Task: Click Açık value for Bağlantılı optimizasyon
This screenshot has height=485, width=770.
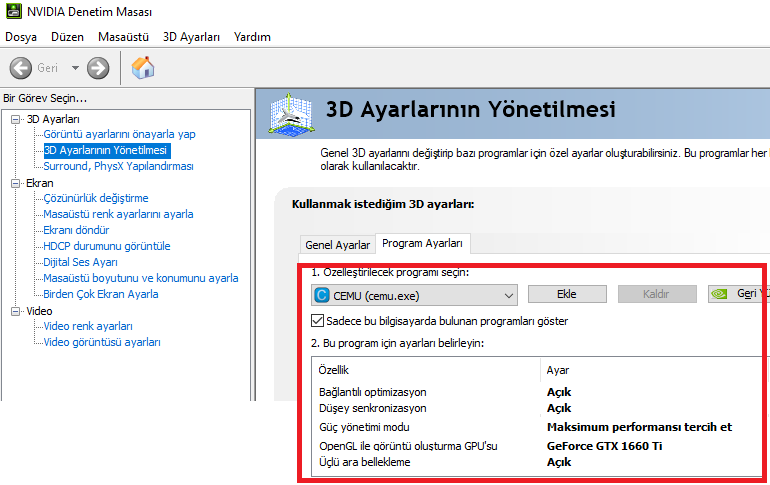Action: click(559, 392)
